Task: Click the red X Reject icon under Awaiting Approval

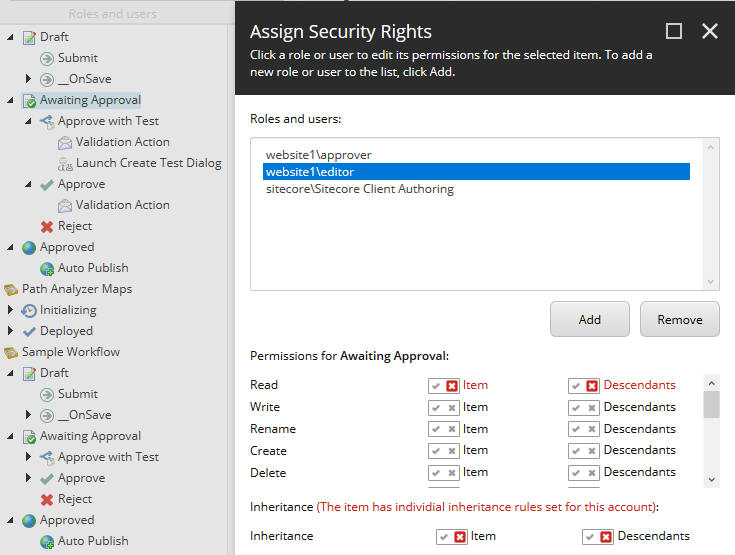Action: point(47,226)
